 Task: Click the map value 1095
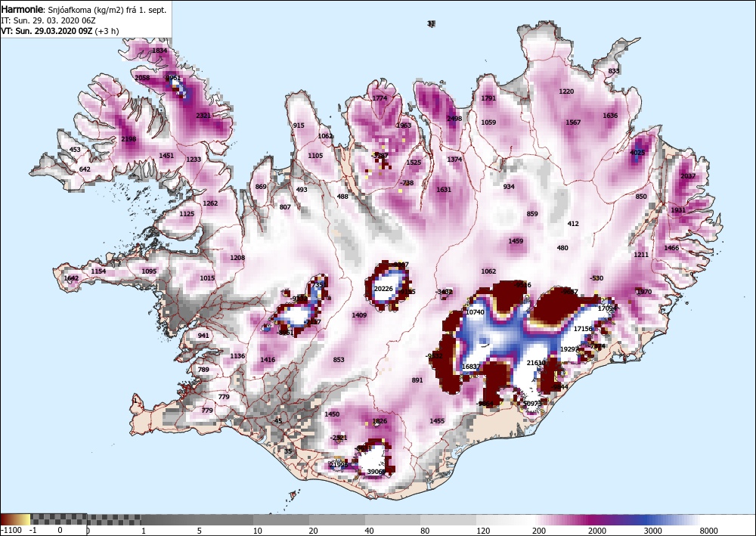(149, 271)
